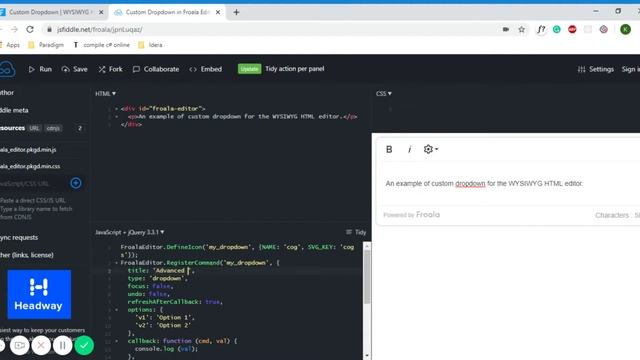This screenshot has height=360, width=640.
Task: Collapse the div froala-editor fold arrow
Action: 116,109
